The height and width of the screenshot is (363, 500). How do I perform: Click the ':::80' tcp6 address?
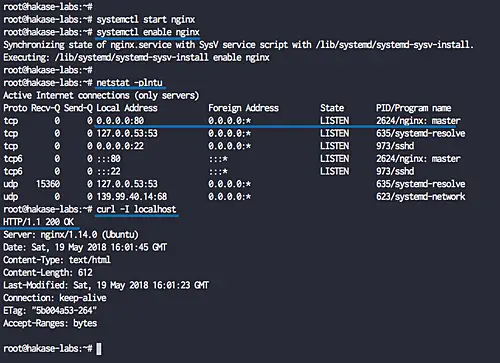[108, 159]
